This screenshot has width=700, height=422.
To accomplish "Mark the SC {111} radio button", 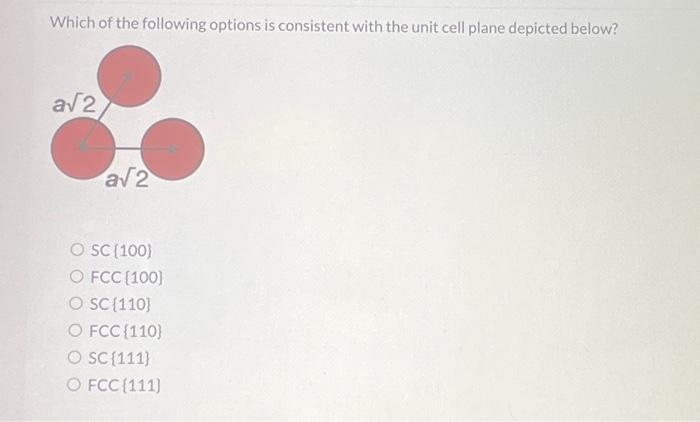I will 75,358.
